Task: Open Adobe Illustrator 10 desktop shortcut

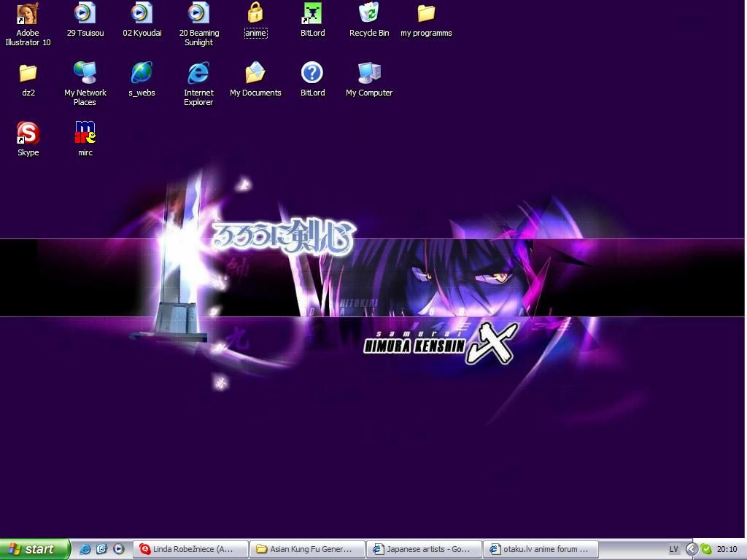Action: coord(28,24)
